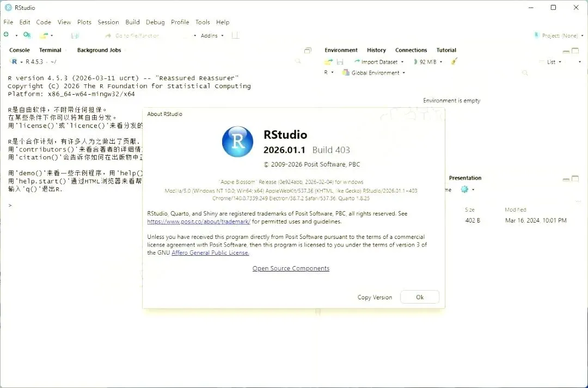This screenshot has height=388, width=588.
Task: Minimize the Environment pane
Action: 566,51
